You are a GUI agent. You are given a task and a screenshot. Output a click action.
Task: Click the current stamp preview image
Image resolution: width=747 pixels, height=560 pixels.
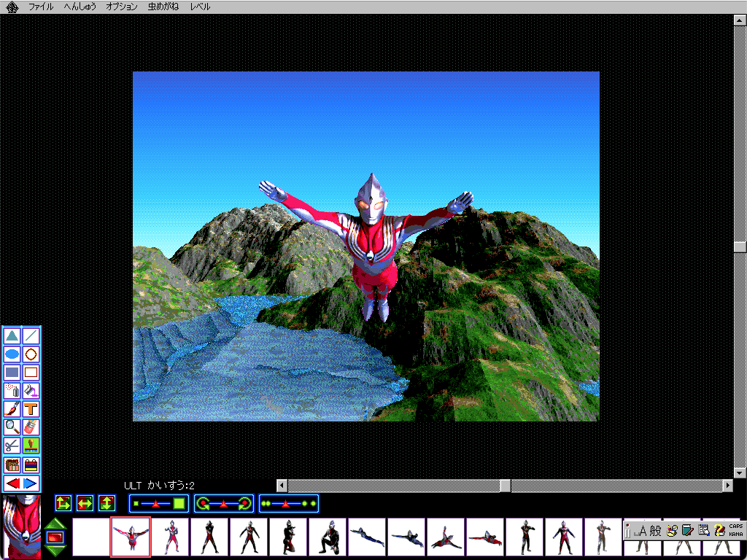tap(21, 526)
